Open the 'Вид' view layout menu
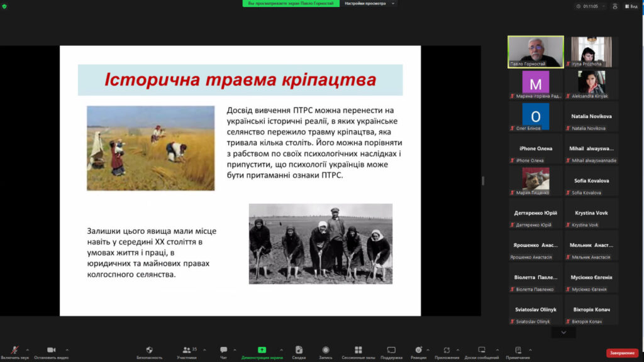The height and width of the screenshot is (362, 644). tap(631, 6)
